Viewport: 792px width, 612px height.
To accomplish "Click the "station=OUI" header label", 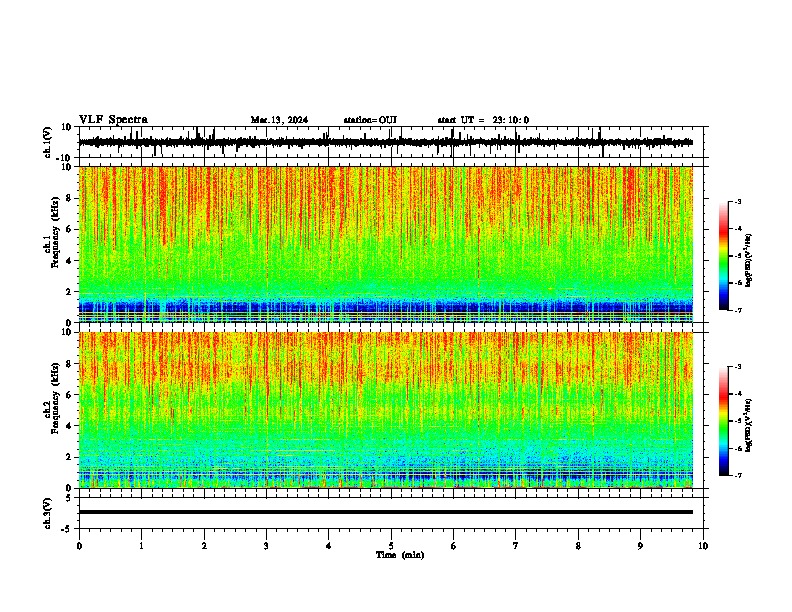I will pos(370,120).
